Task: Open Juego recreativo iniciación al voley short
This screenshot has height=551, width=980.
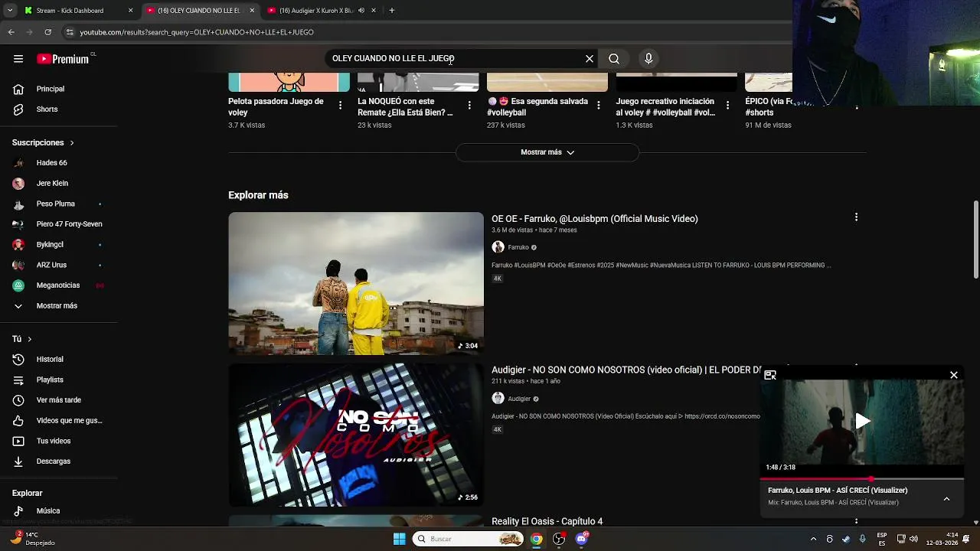Action: [x=666, y=107]
